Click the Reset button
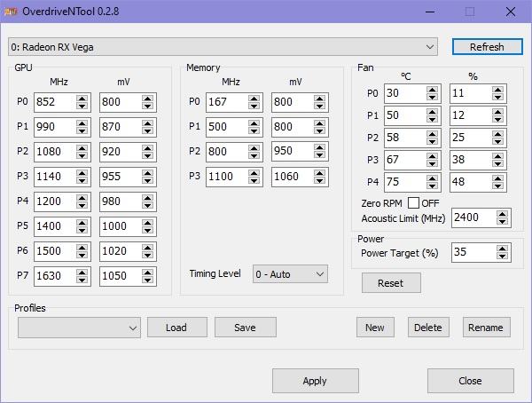The image size is (532, 403). 391,282
